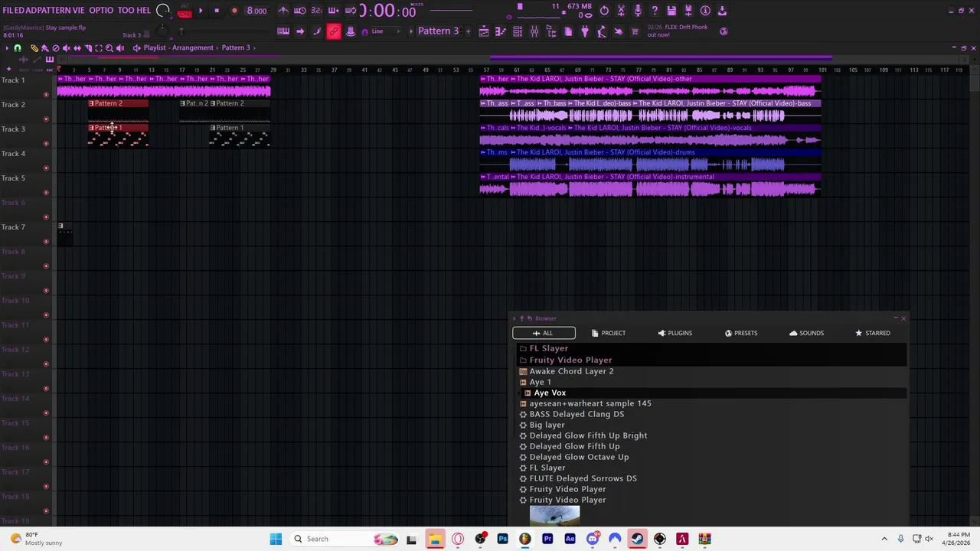This screenshot has height=551, width=980.
Task: Click the Record button
Action: tap(234, 11)
